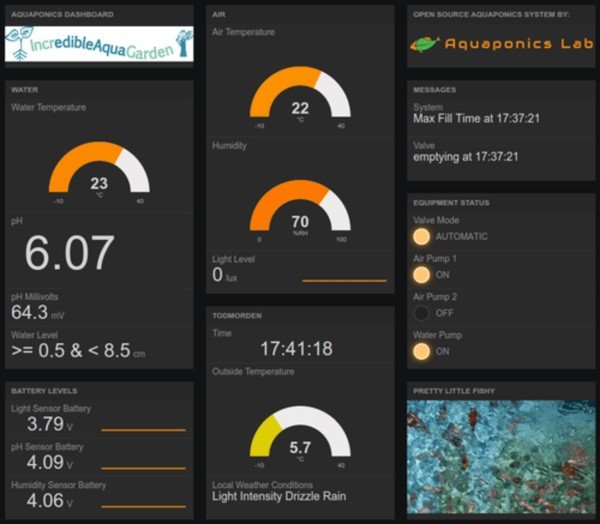Select the Max Fill Time system message

477,118
